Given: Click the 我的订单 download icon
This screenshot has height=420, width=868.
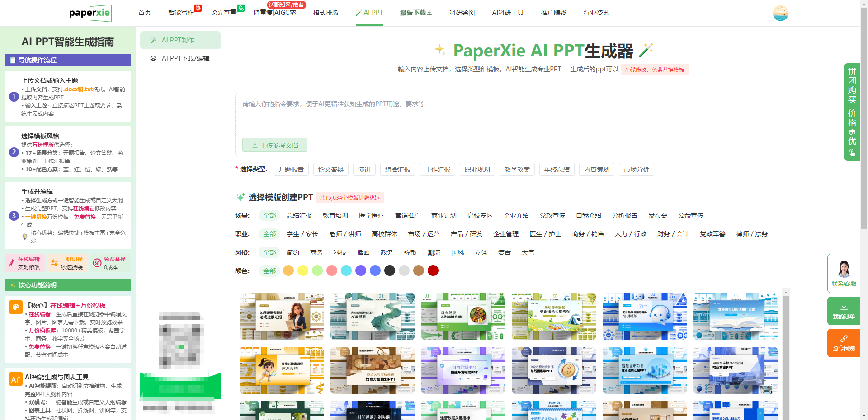Looking at the screenshot, I should [844, 307].
